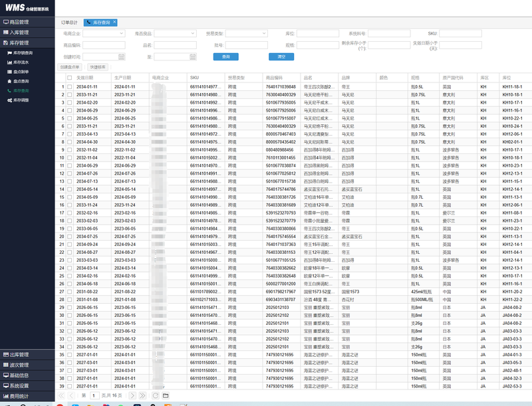The image size is (532, 406).
Task: Check row 27 checkbox dated 2031-08-22
Action: (x=70, y=292)
